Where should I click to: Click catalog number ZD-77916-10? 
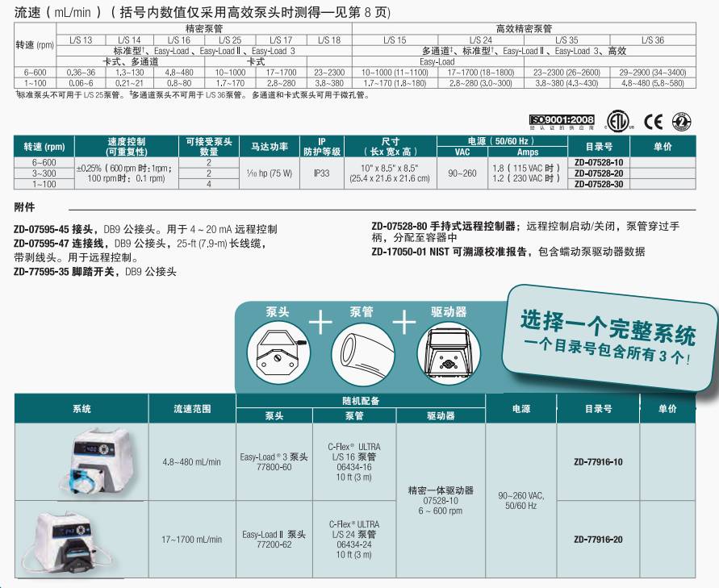pyautogui.click(x=598, y=462)
